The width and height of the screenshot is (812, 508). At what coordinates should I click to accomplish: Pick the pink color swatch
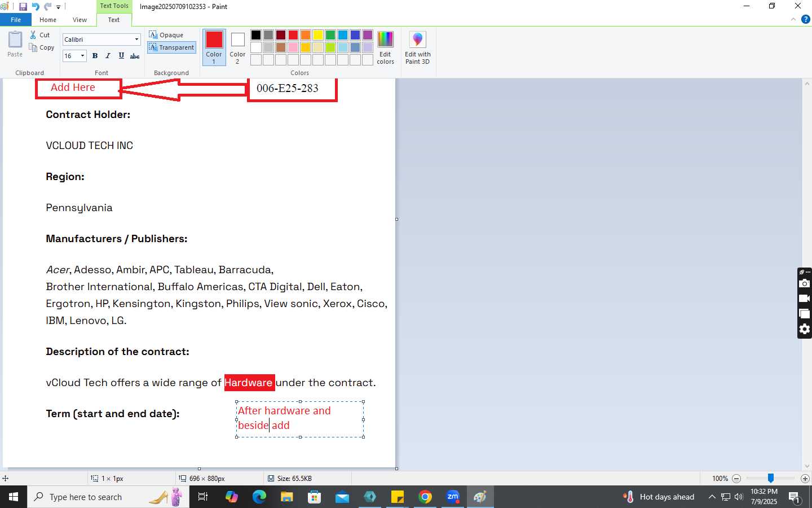293,47
